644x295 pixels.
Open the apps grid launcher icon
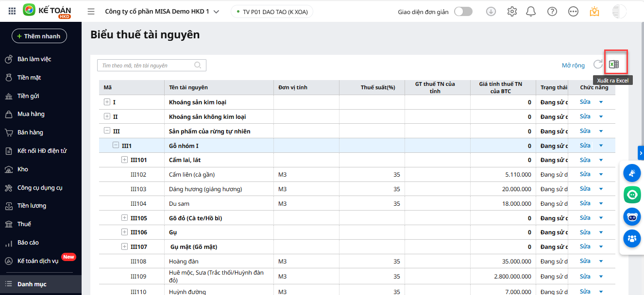tap(12, 11)
